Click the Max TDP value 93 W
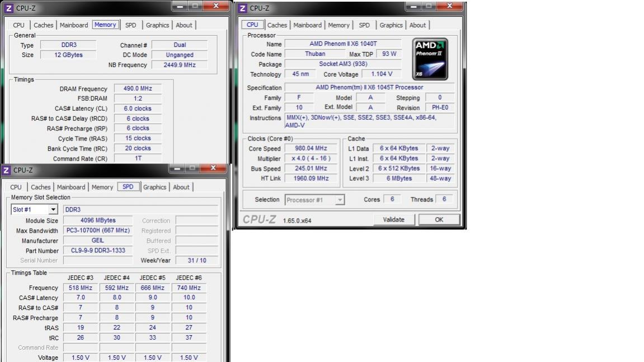 pyautogui.click(x=389, y=54)
